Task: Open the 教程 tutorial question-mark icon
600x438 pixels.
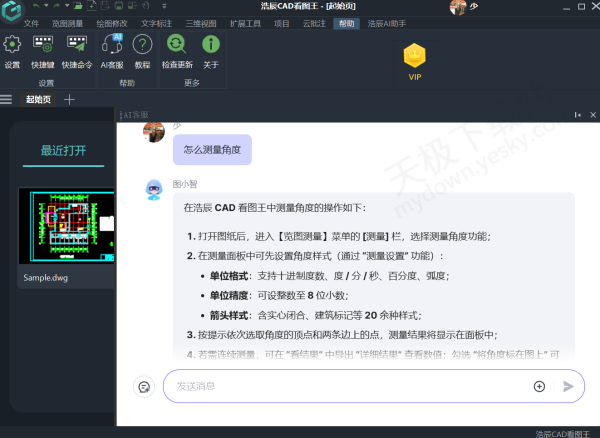Action: coord(143,46)
